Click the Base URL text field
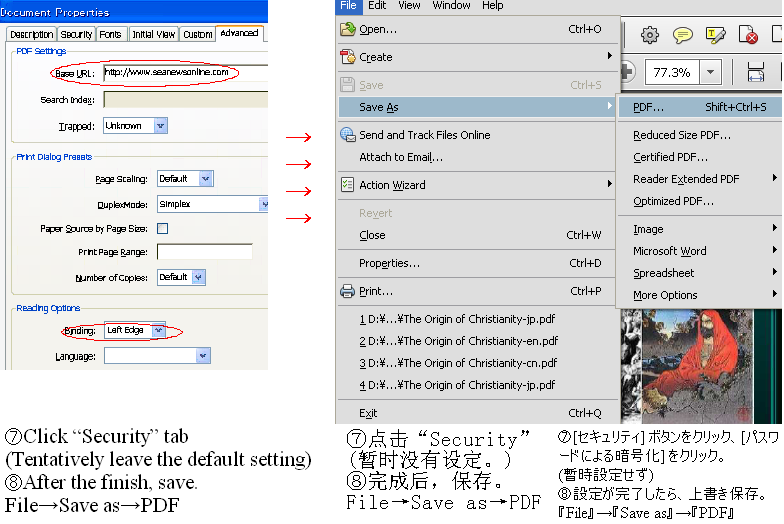The height and width of the screenshot is (524, 784). (185, 73)
